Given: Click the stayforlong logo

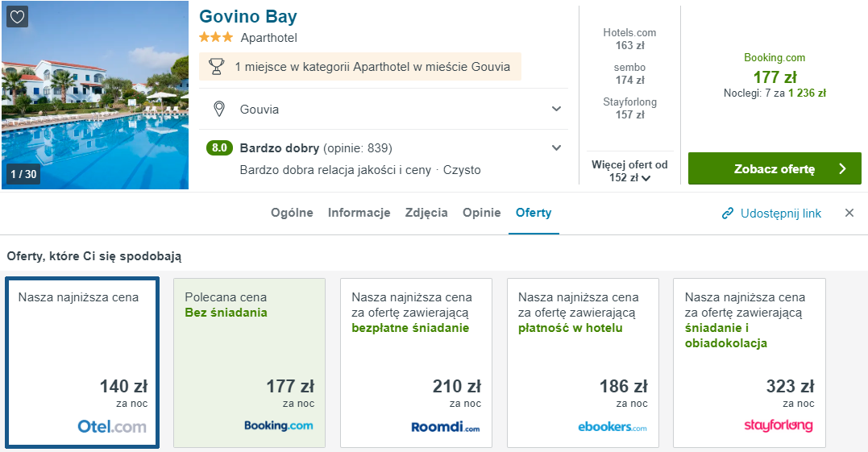Looking at the screenshot, I should click(778, 425).
